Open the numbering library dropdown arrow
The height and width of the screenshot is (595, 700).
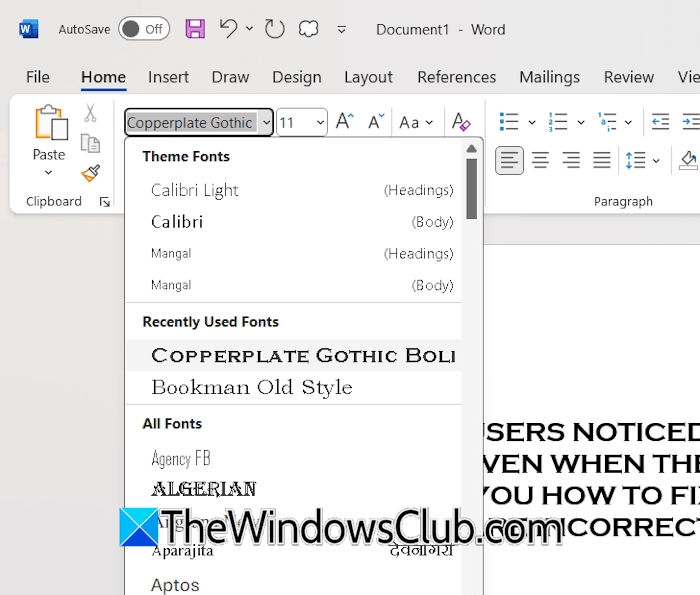tap(581, 122)
